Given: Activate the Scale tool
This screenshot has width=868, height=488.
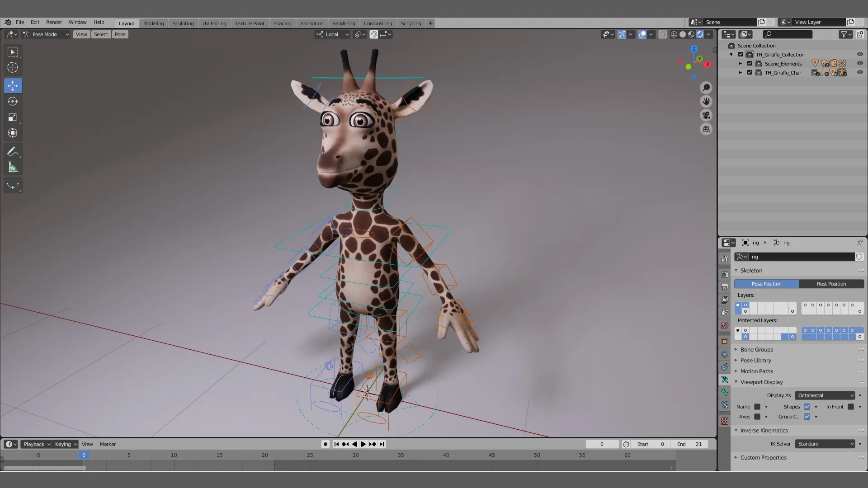Looking at the screenshot, I should click(x=13, y=117).
